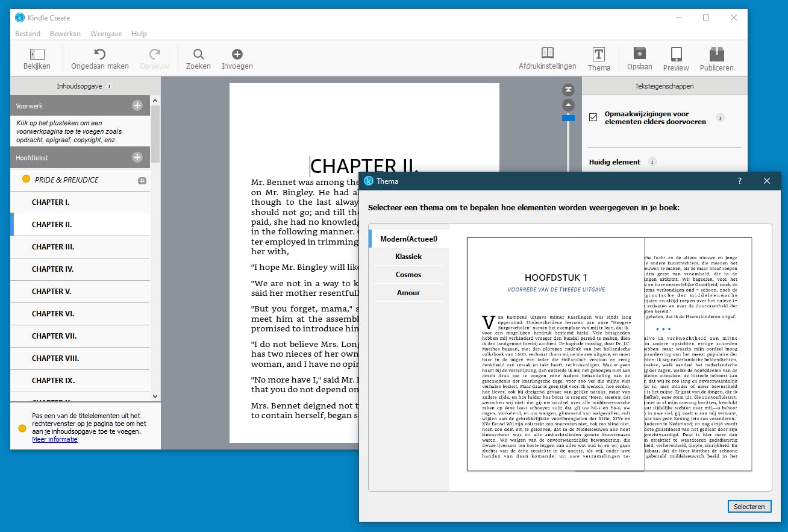Click the contents list scroll-down arrow
The height and width of the screenshot is (532, 788).
coord(155,396)
